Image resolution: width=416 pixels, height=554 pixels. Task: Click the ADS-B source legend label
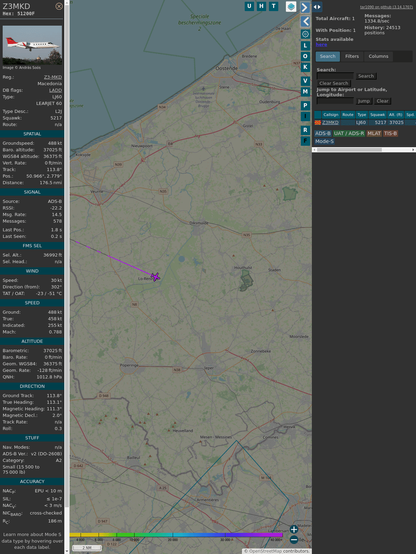323,133
